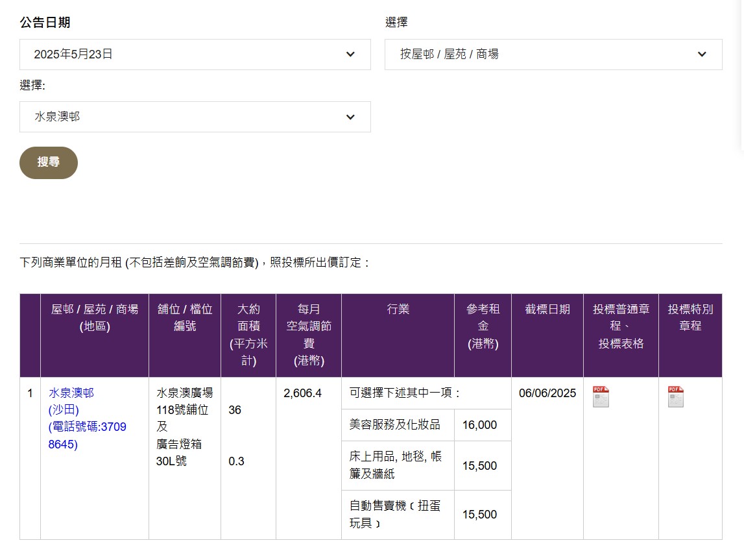The width and height of the screenshot is (744, 560).
Task: Click the area value 0.3
Action: click(x=236, y=461)
